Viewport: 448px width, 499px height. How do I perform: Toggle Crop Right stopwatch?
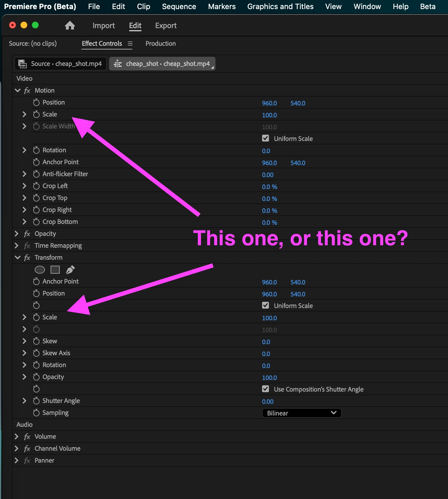(36, 210)
